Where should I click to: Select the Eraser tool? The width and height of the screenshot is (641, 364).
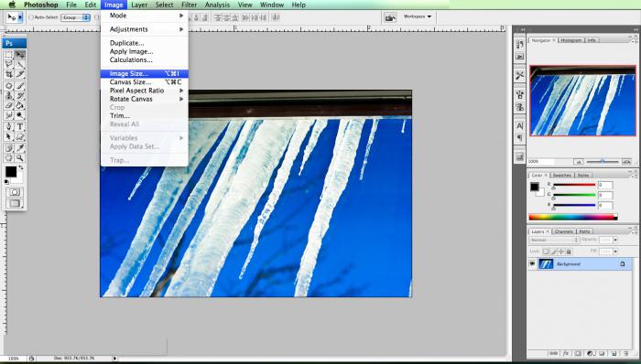(9, 106)
